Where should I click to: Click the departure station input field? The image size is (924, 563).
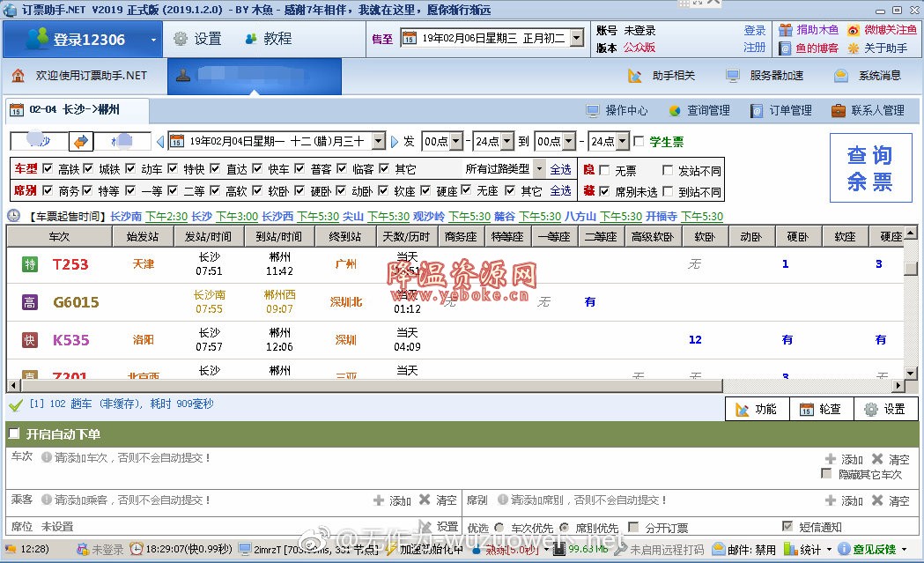(39, 142)
